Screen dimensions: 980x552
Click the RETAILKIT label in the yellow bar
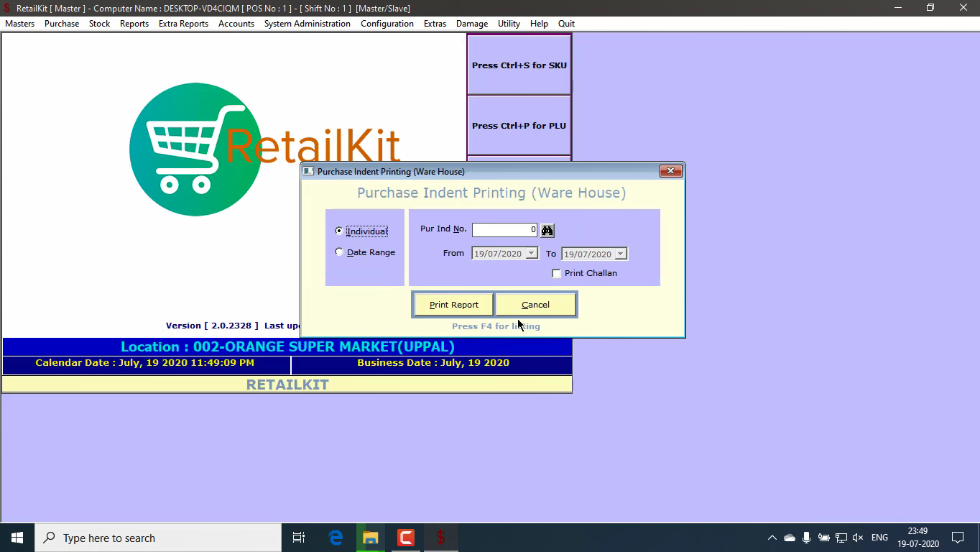[287, 385]
